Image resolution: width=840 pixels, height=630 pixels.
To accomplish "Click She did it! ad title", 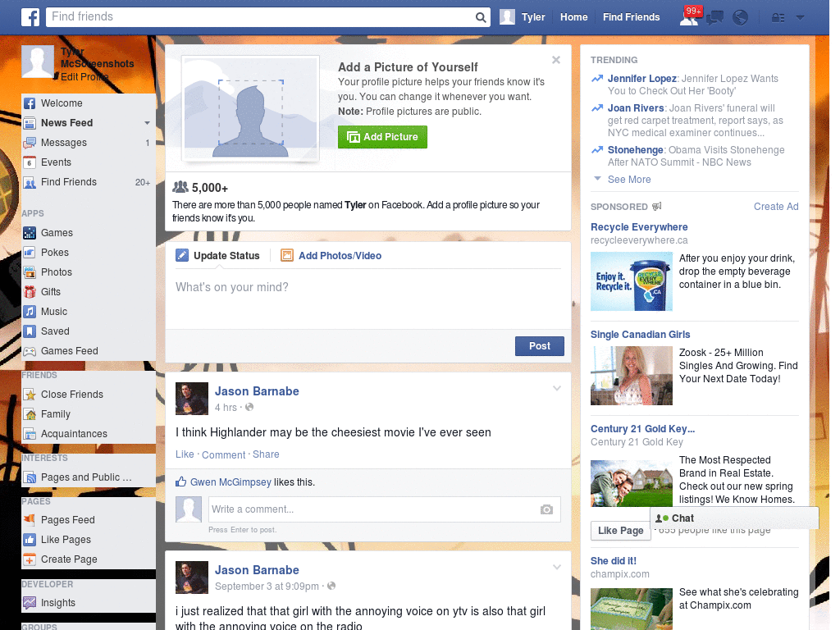I will coord(614,561).
